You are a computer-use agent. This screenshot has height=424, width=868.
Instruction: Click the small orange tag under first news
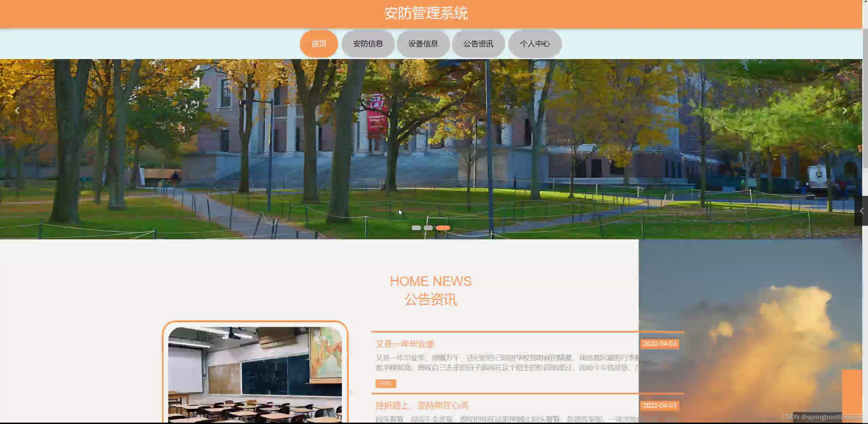(x=385, y=384)
